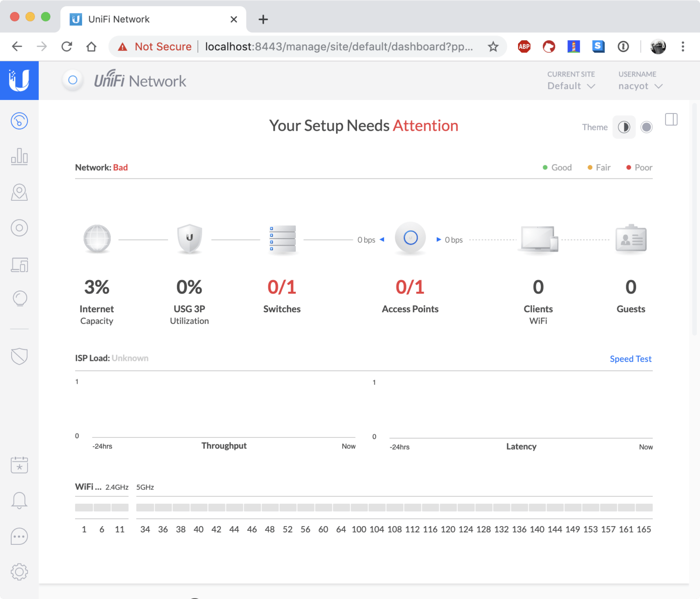Open the Devices circle icon
The image size is (700, 599).
[x=19, y=228]
